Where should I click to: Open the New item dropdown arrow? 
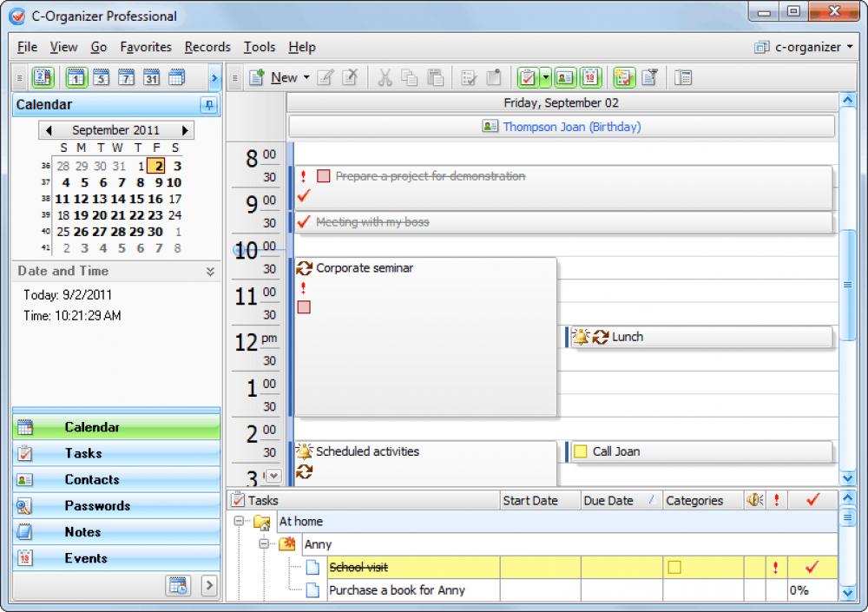pyautogui.click(x=306, y=77)
